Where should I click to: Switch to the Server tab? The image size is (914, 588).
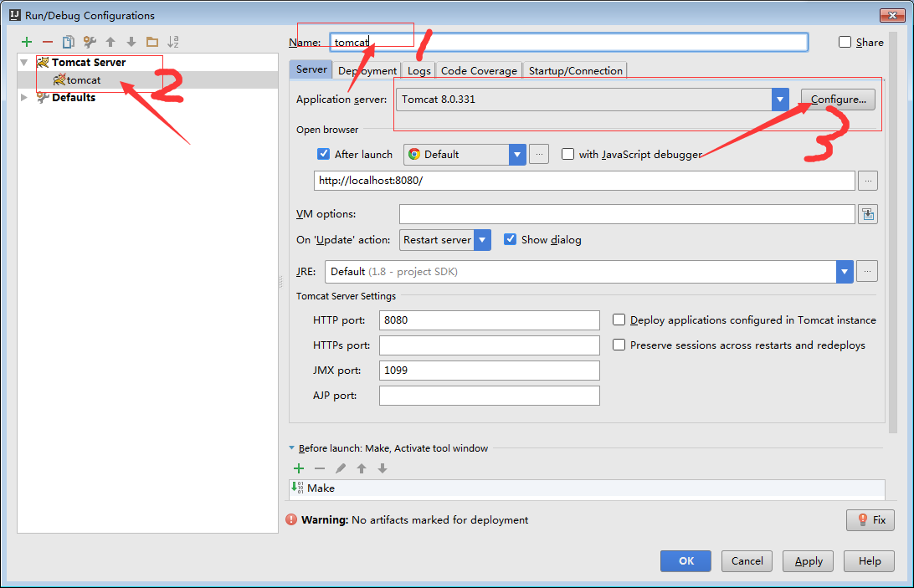coord(311,69)
